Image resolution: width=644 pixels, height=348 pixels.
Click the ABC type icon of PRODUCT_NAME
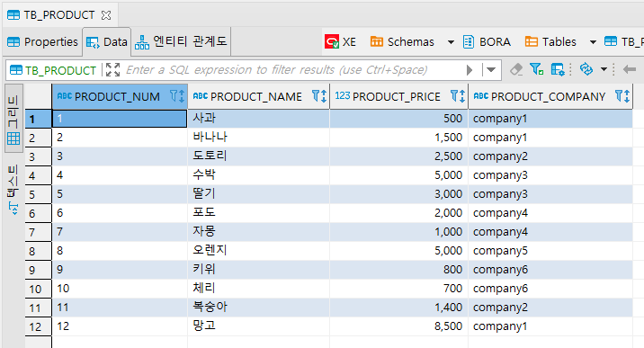201,96
